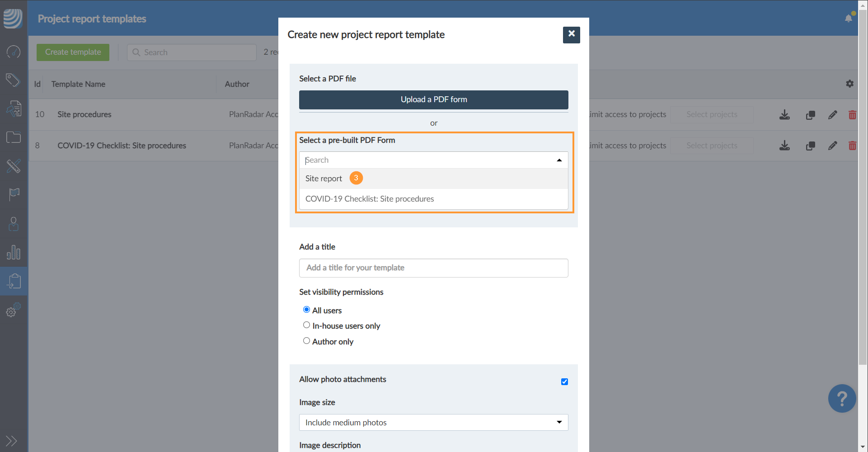Collapse the pre-built PDF Form dropdown arrow

[x=559, y=160]
